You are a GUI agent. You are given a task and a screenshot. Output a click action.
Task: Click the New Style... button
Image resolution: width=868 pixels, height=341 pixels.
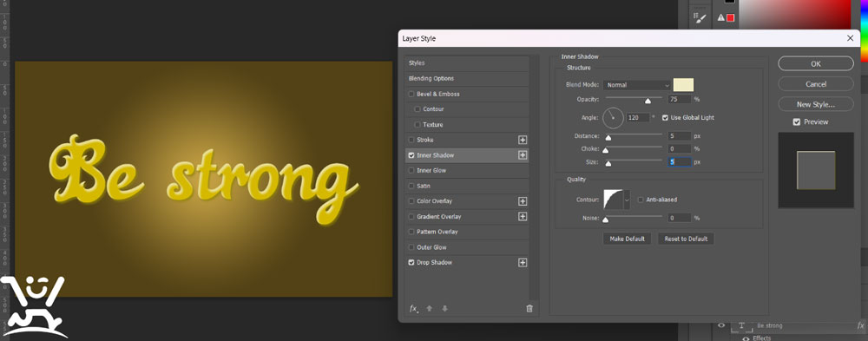click(815, 104)
